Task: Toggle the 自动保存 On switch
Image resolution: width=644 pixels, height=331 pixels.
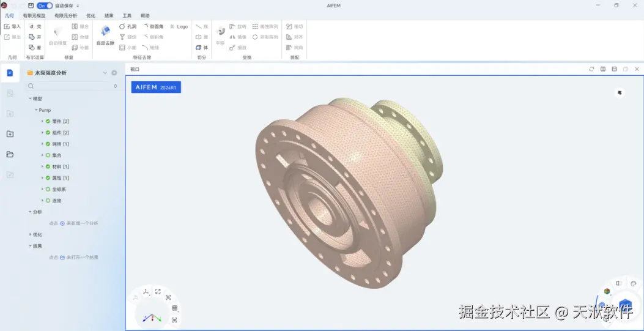Action: point(45,6)
